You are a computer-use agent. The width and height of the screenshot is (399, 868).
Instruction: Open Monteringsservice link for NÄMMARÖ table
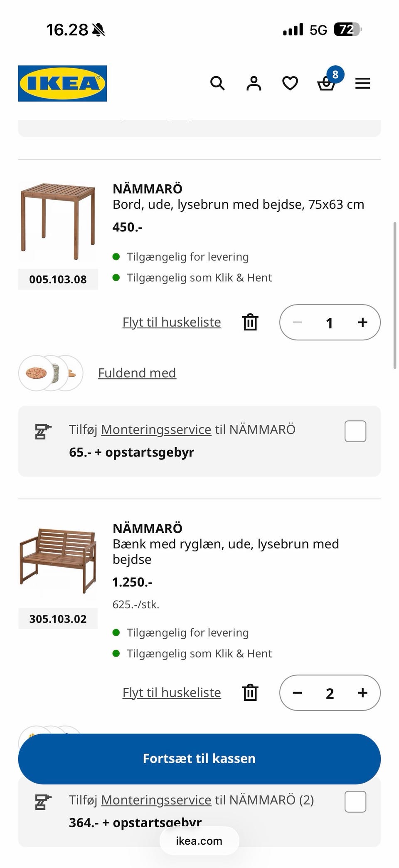point(156,429)
